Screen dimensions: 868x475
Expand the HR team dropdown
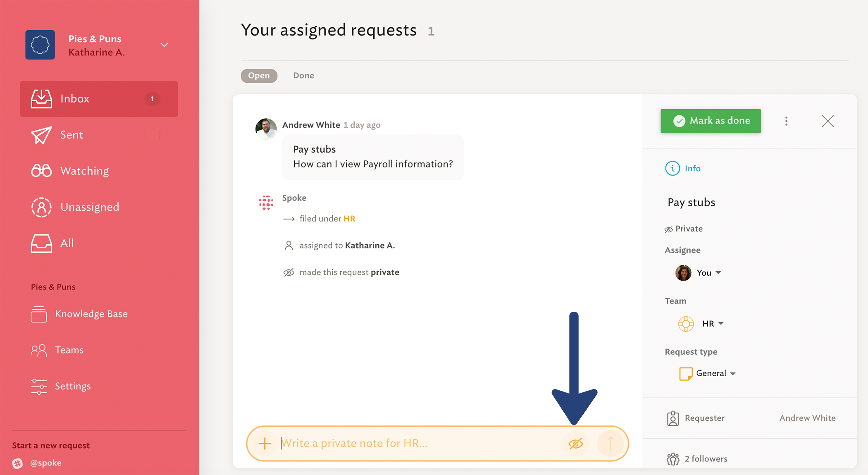point(701,324)
